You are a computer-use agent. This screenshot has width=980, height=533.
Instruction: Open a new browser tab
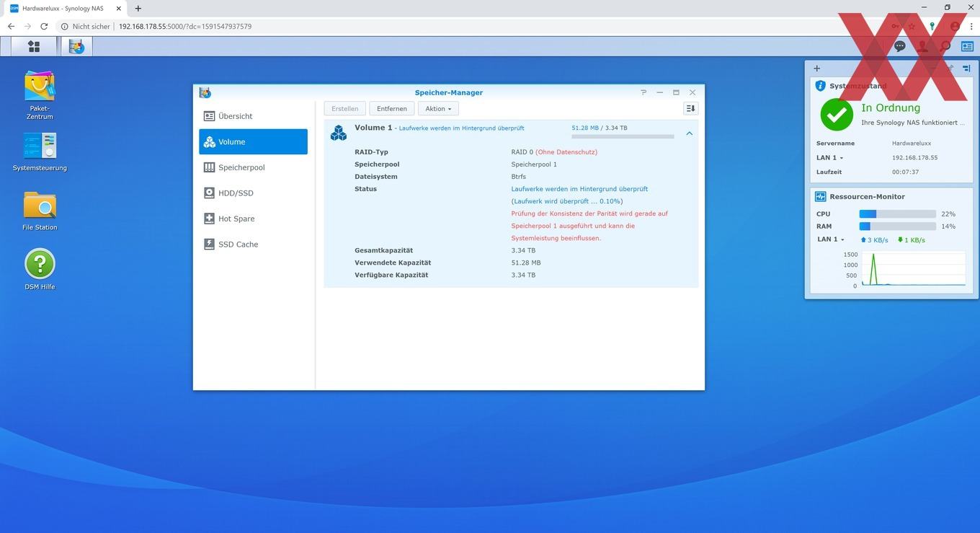pyautogui.click(x=138, y=8)
